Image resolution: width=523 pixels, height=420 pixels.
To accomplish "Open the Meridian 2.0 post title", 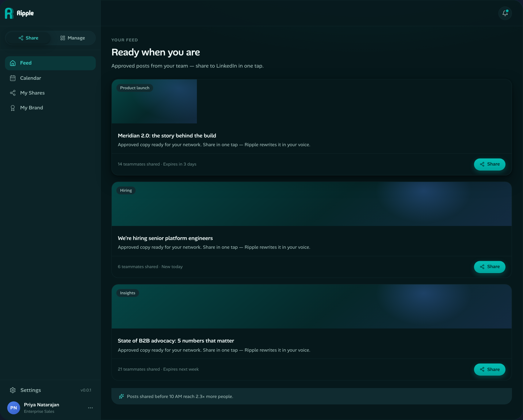I will (167, 136).
